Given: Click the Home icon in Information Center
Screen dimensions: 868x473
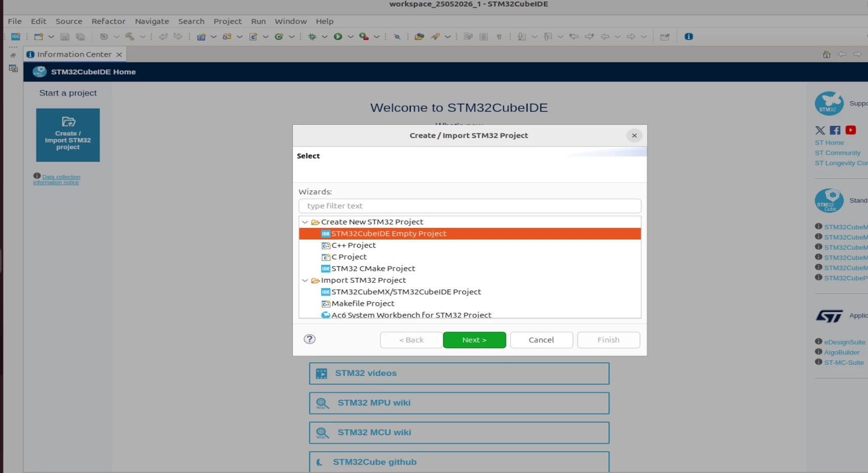Looking at the screenshot, I should [827, 54].
